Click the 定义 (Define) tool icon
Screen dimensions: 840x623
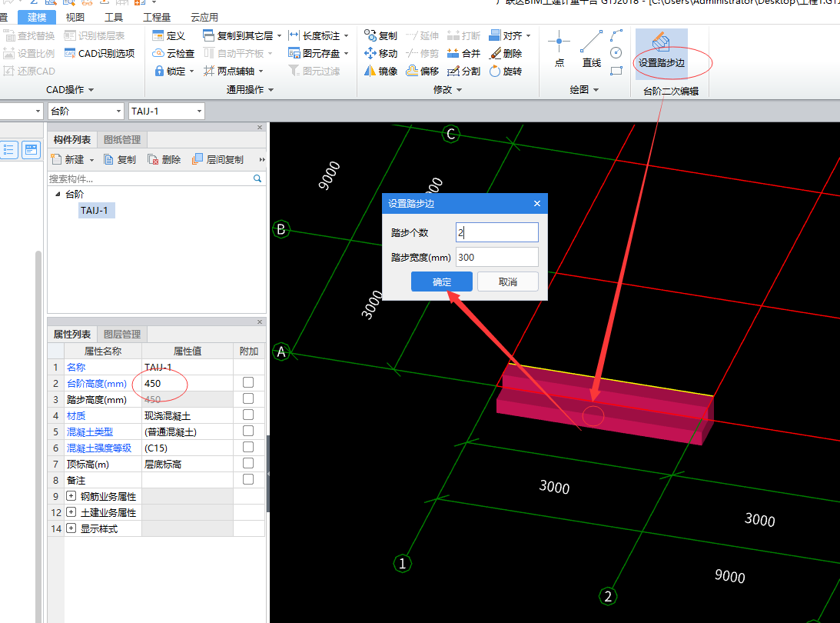tap(158, 36)
